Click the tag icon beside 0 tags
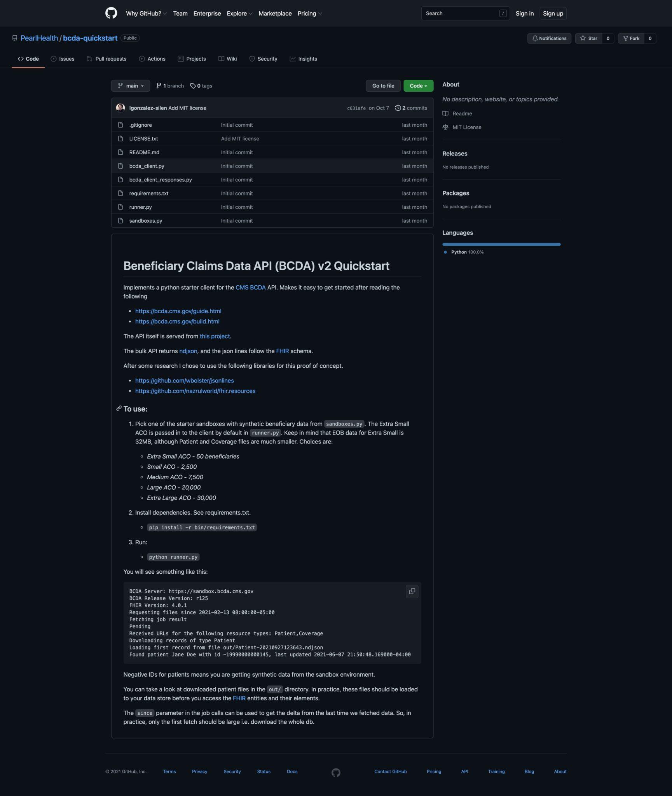672x796 pixels. [193, 86]
